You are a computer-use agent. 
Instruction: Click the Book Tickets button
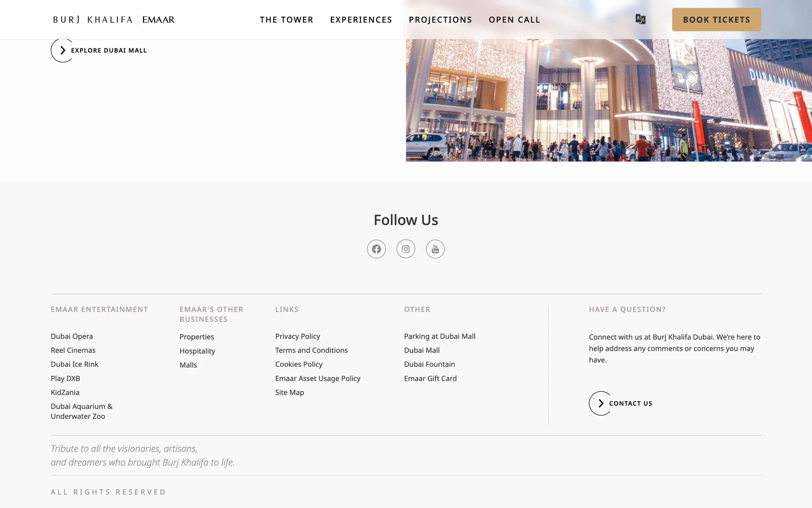pyautogui.click(x=717, y=20)
